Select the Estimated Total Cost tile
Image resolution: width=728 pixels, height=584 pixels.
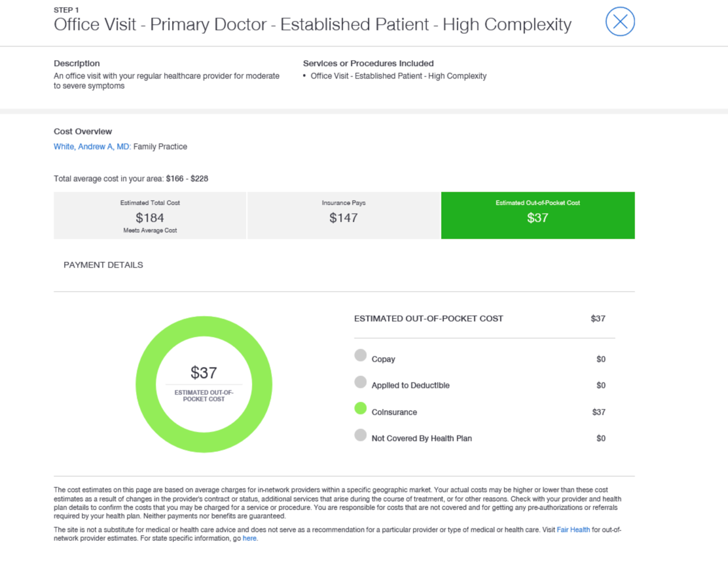click(150, 215)
